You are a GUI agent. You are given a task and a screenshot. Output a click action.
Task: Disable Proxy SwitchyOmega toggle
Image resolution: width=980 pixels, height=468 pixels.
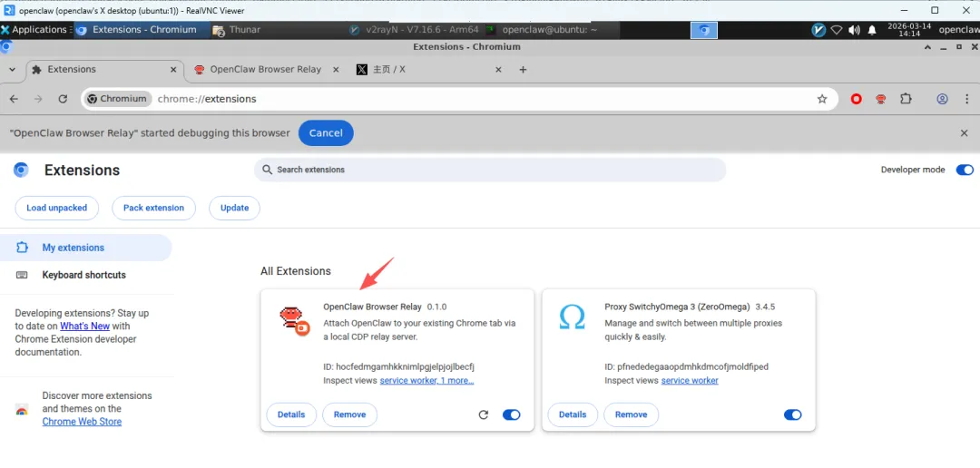coord(792,414)
